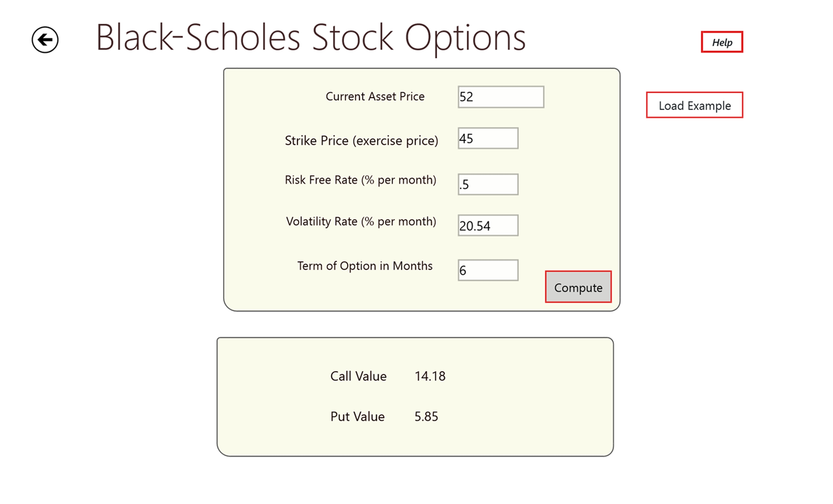Click the 'Strike Price (exercise price)' label

pyautogui.click(x=361, y=141)
